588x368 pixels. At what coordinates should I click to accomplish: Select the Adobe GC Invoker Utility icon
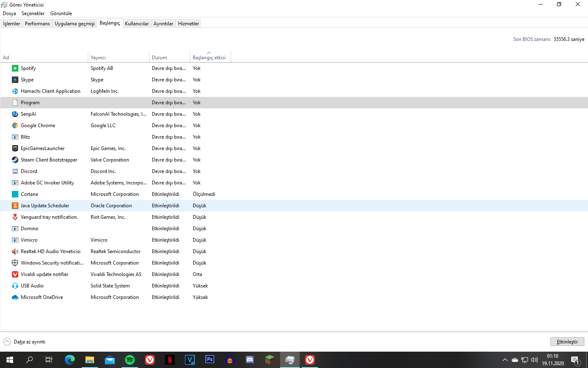pos(15,183)
